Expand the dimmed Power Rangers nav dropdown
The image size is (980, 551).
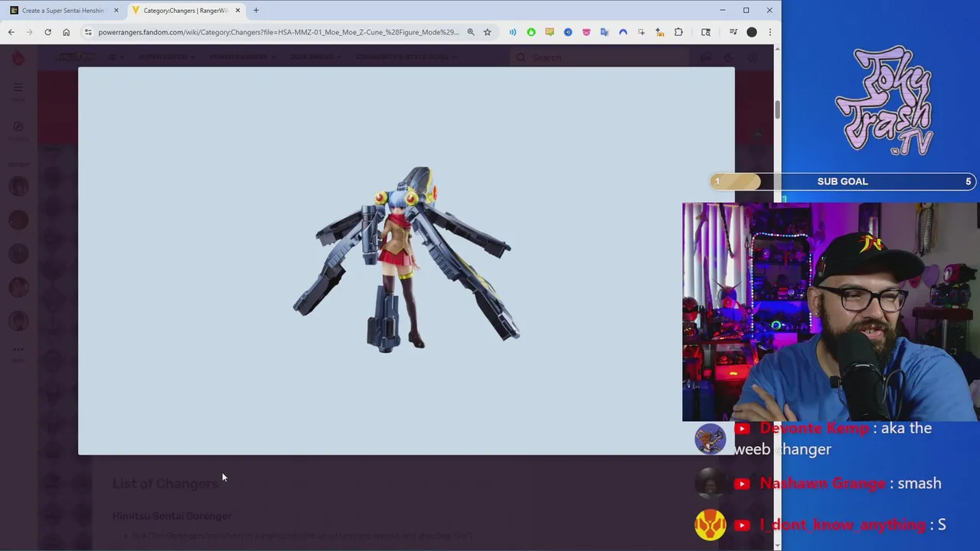click(243, 57)
